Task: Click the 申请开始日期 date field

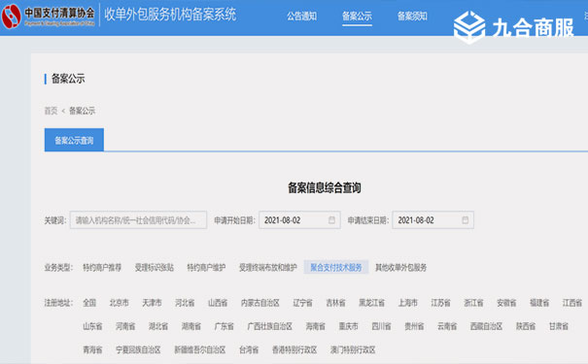Action: [299, 220]
